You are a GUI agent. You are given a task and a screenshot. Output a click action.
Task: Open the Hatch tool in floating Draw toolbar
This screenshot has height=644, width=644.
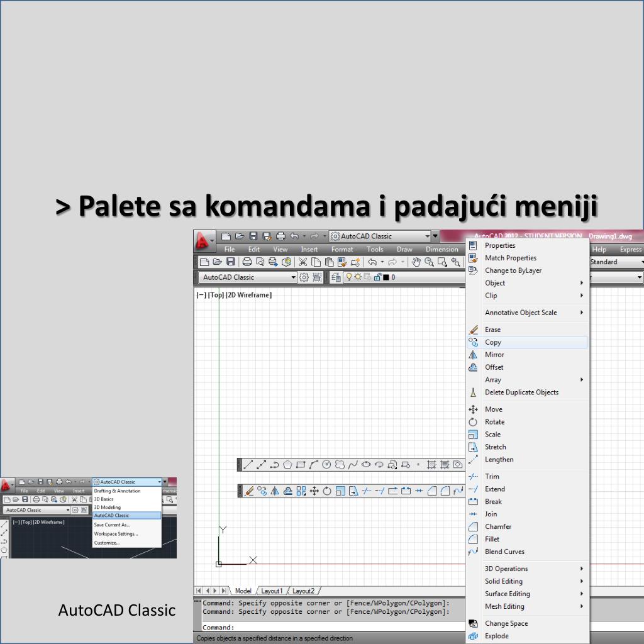click(431, 465)
